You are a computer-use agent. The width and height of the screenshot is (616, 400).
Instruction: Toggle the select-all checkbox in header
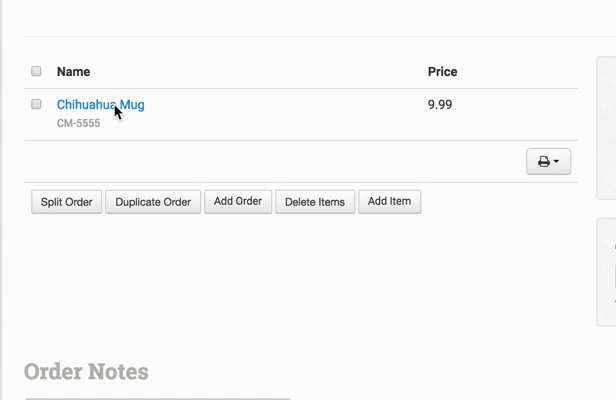click(36, 71)
